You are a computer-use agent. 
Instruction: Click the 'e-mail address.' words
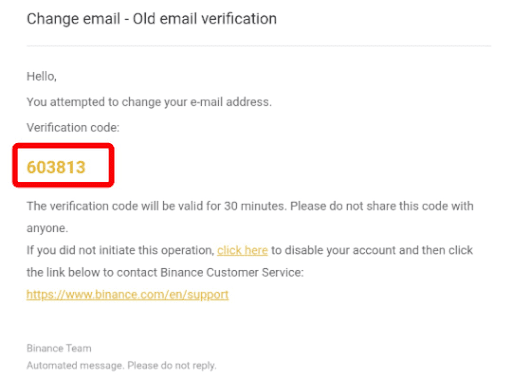[231, 102]
